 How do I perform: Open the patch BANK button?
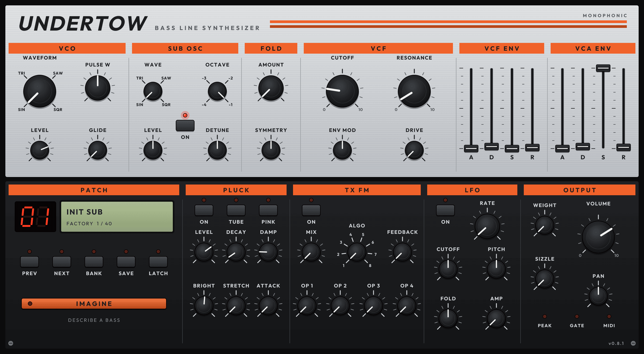(x=94, y=262)
